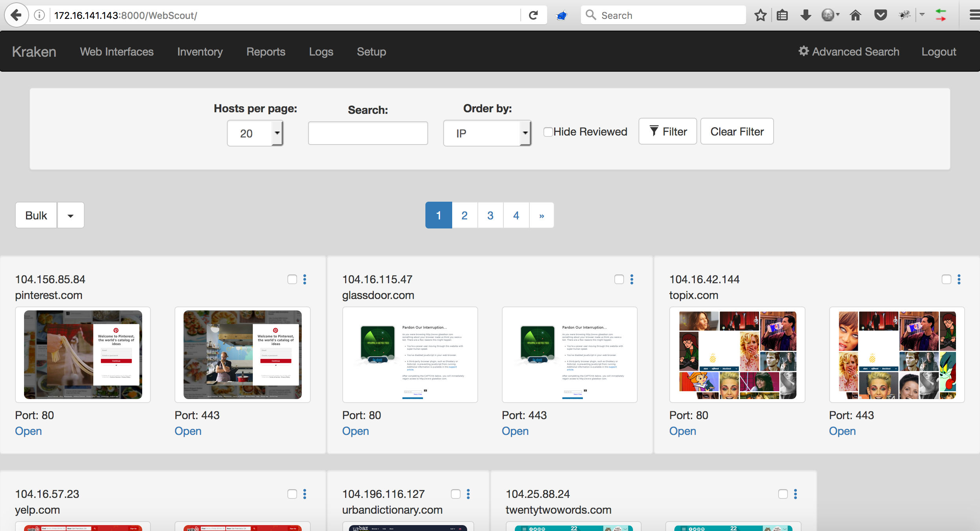Screen dimensions: 980x531
Task: Click the Advanced Search gear link
Action: 849,52
